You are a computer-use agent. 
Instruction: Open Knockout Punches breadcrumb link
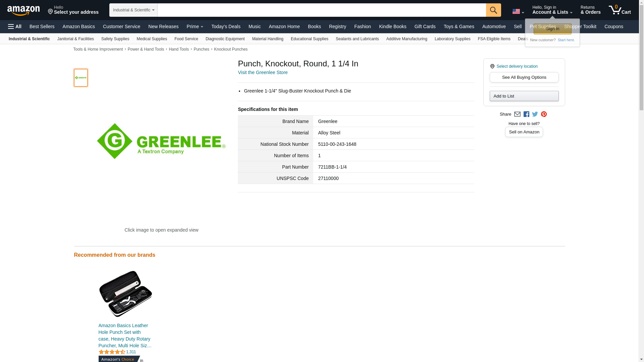231,49
